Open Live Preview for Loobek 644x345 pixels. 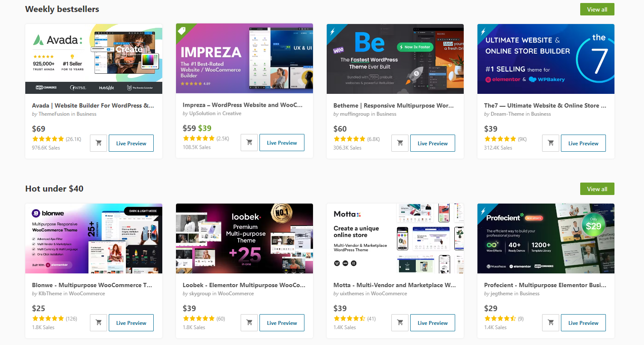(x=282, y=323)
